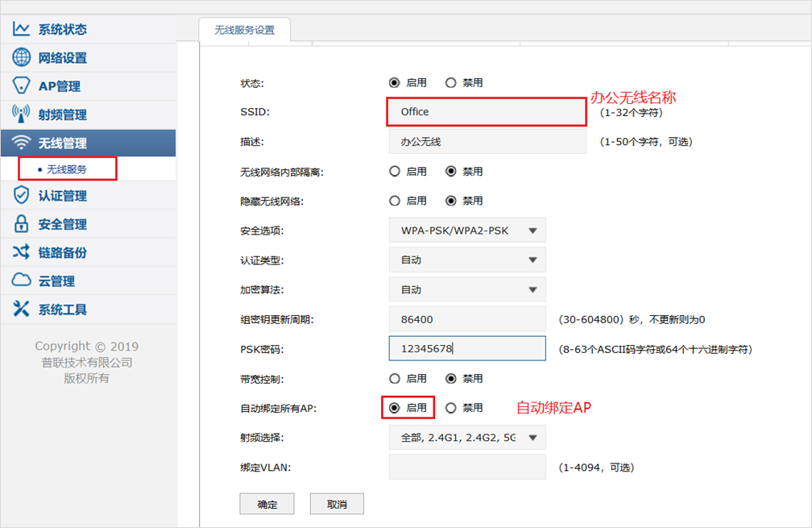
Task: Click the 云管理 cloud icon
Action: (x=21, y=281)
